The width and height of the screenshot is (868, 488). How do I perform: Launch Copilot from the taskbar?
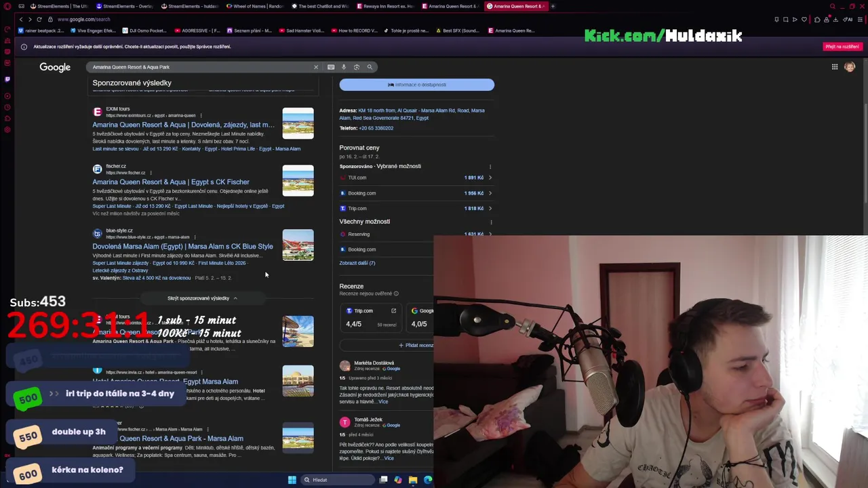[x=398, y=480]
